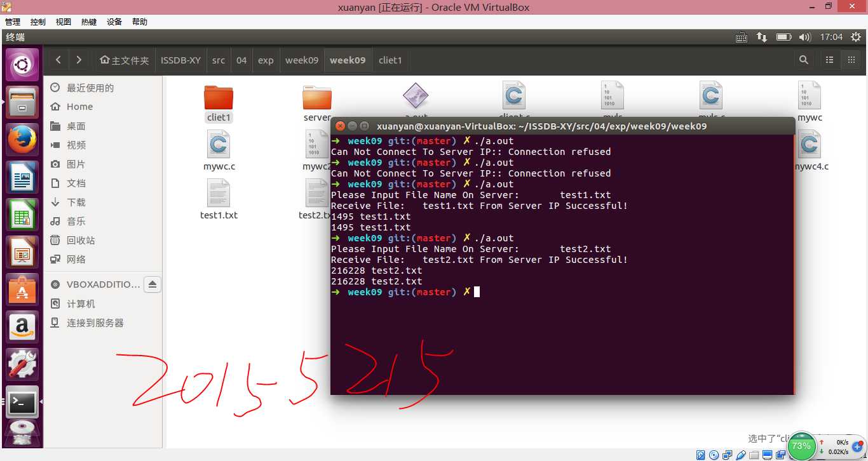Click the green 73% floating indicator
The width and height of the screenshot is (868, 461).
tap(801, 446)
